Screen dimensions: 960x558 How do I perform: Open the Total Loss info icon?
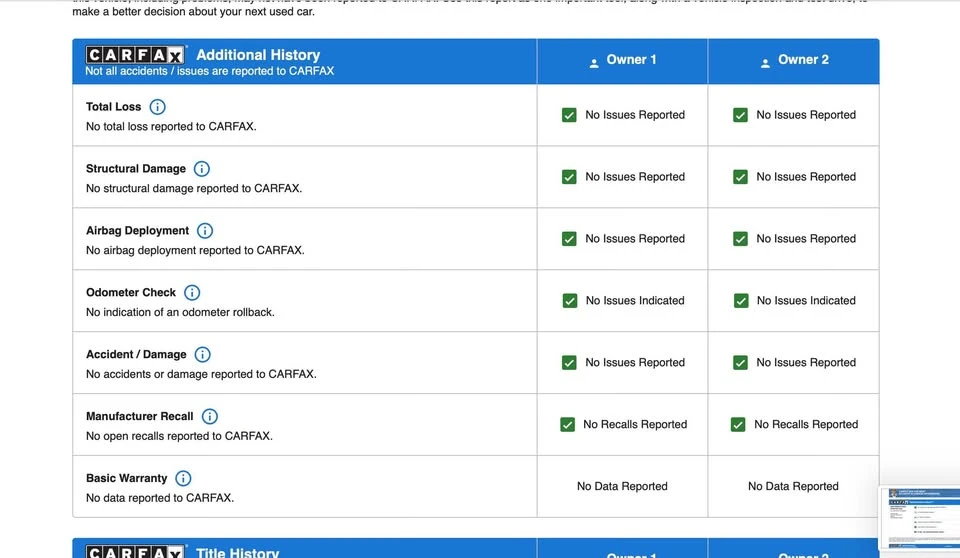coord(157,107)
